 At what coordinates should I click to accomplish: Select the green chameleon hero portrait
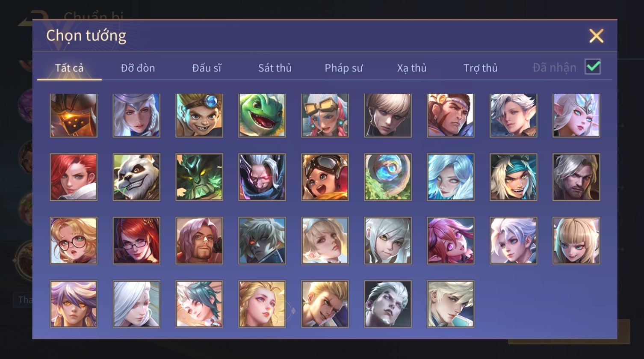point(262,116)
